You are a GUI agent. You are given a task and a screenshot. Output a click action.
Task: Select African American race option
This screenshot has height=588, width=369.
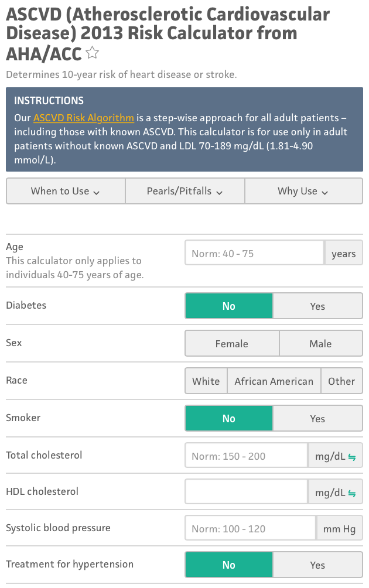point(274,381)
